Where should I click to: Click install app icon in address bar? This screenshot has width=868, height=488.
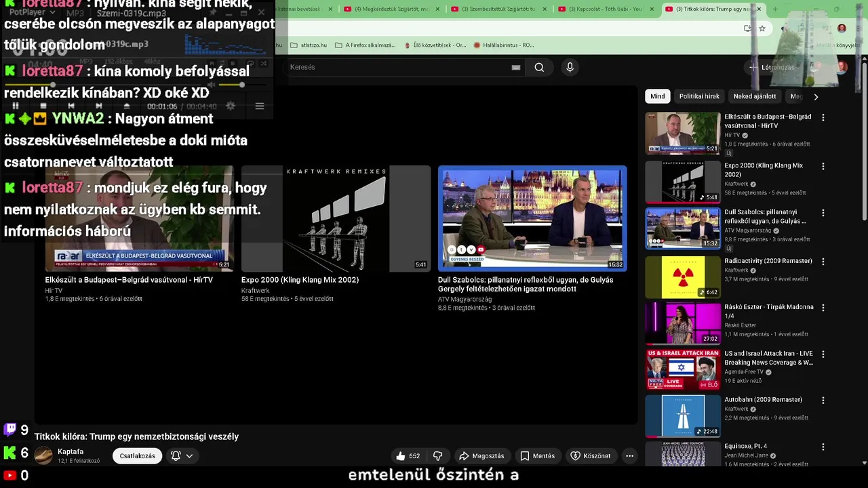tap(747, 28)
